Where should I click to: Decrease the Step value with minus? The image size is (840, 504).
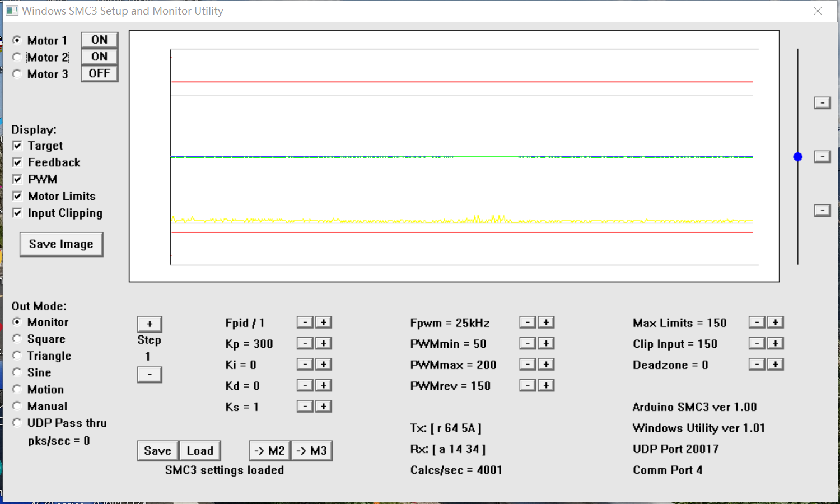[150, 374]
